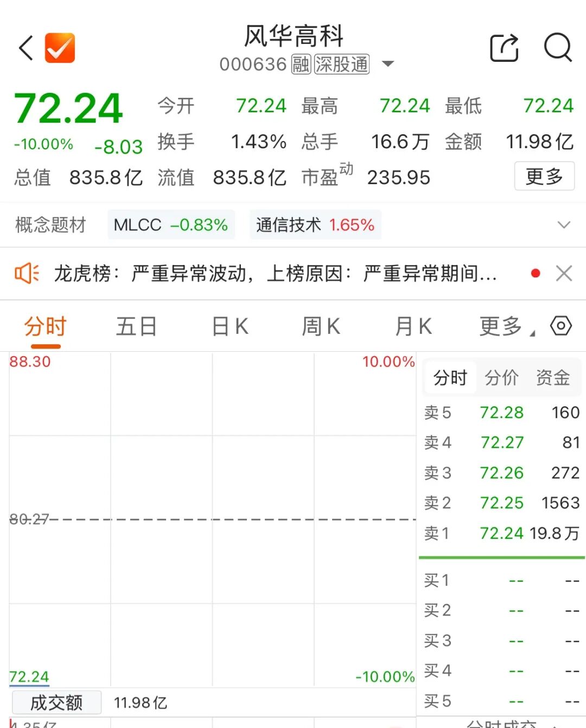The height and width of the screenshot is (728, 586).
Task: Open the 更多 chart period dropdown
Action: point(507,327)
